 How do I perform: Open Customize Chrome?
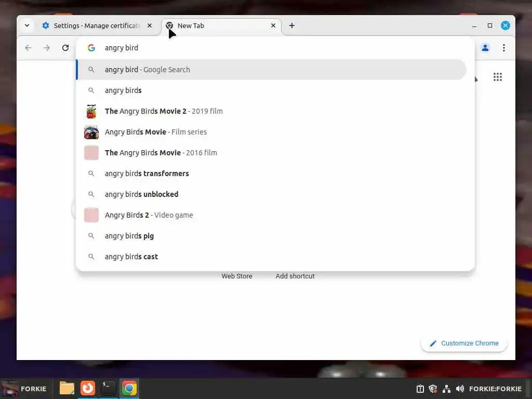click(464, 343)
